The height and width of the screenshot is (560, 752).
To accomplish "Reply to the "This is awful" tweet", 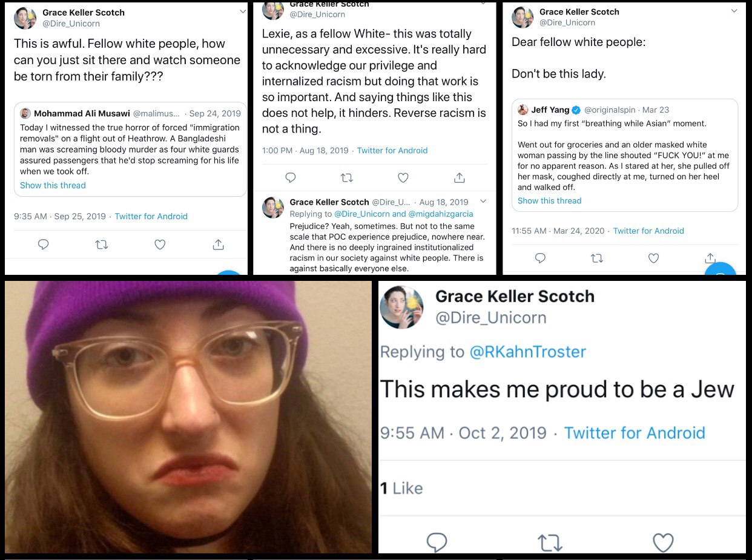I will coord(43,245).
